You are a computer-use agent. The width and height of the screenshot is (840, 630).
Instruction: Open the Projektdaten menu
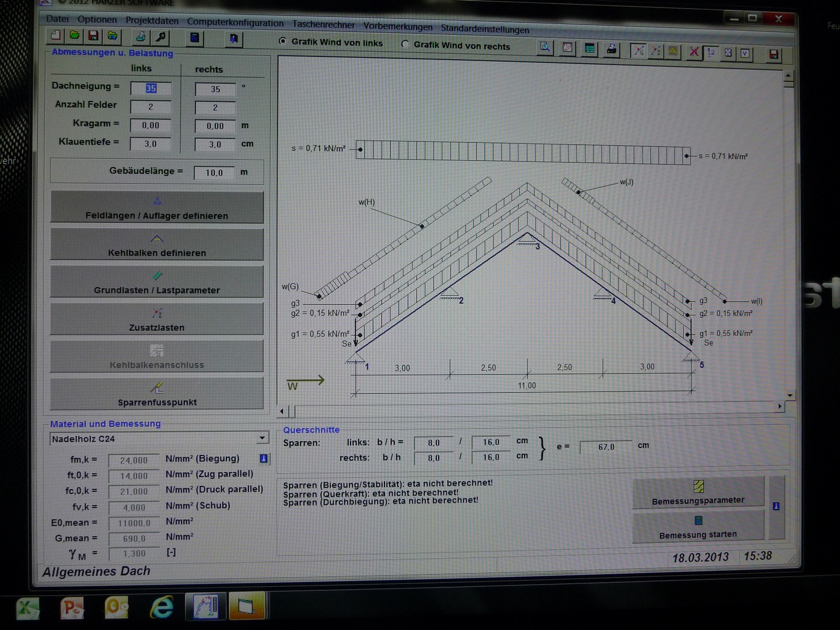tap(152, 20)
